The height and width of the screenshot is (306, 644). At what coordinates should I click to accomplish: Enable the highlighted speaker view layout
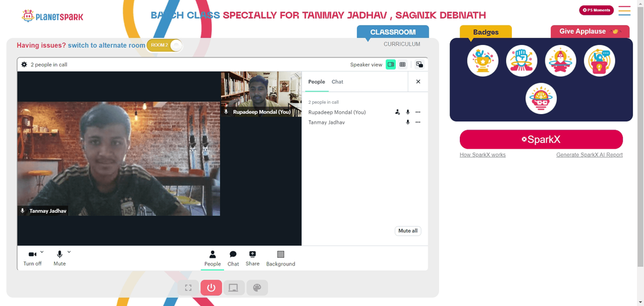tap(391, 64)
